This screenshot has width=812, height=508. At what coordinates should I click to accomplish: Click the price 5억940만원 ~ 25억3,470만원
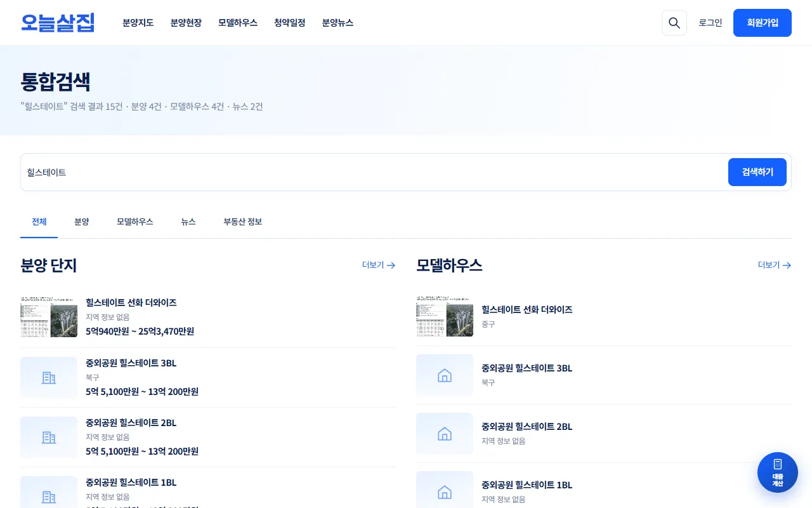pos(140,331)
